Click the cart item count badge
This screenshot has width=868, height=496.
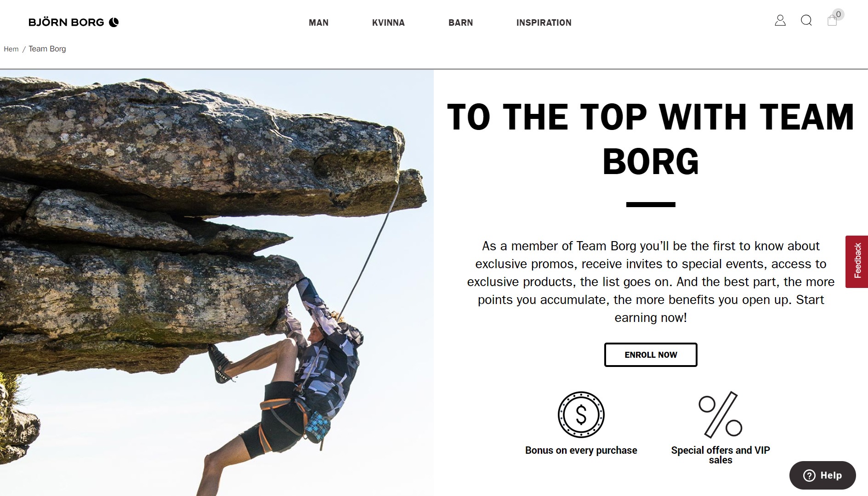click(839, 14)
